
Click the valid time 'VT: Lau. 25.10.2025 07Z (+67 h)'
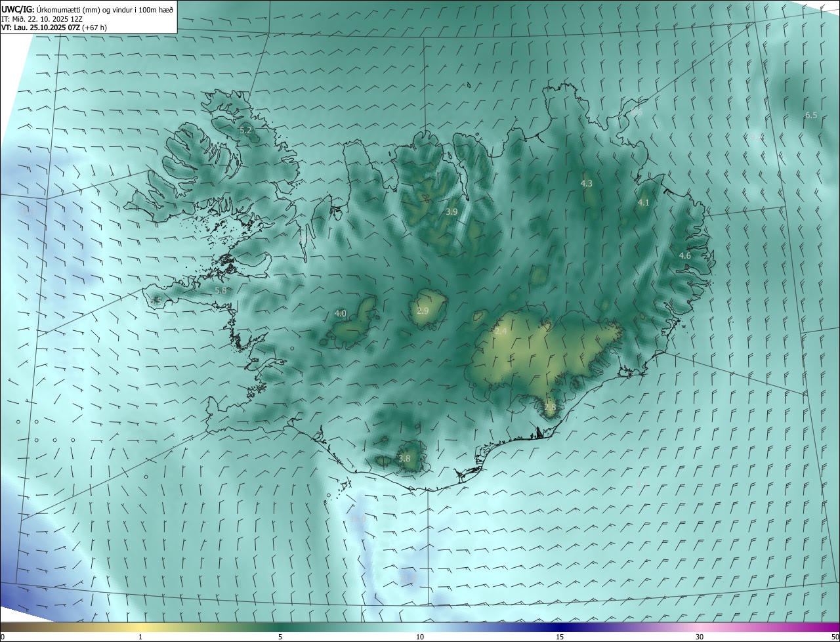pos(55,28)
